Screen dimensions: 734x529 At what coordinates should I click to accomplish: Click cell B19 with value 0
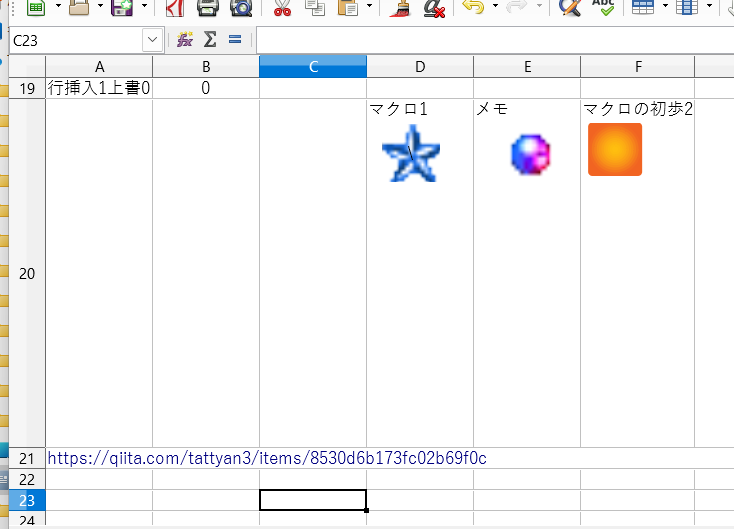tap(206, 88)
